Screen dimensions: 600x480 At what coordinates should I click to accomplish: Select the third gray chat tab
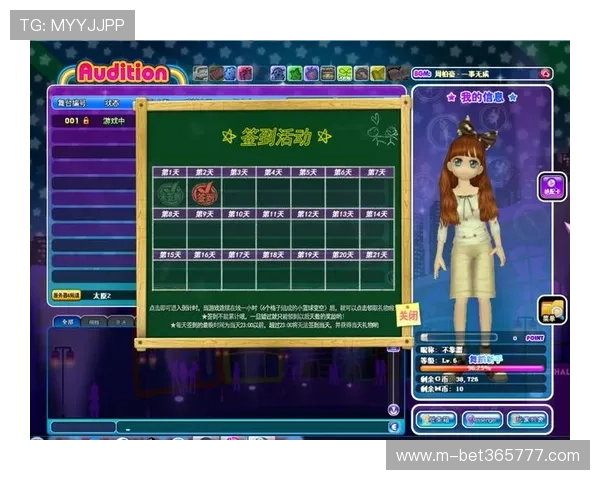[121, 322]
